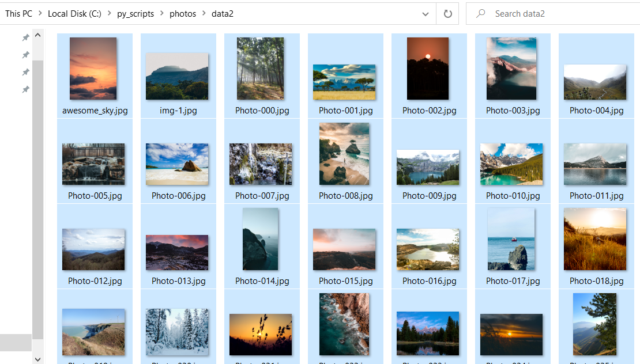Click the last pin icon in sidebar

point(25,89)
